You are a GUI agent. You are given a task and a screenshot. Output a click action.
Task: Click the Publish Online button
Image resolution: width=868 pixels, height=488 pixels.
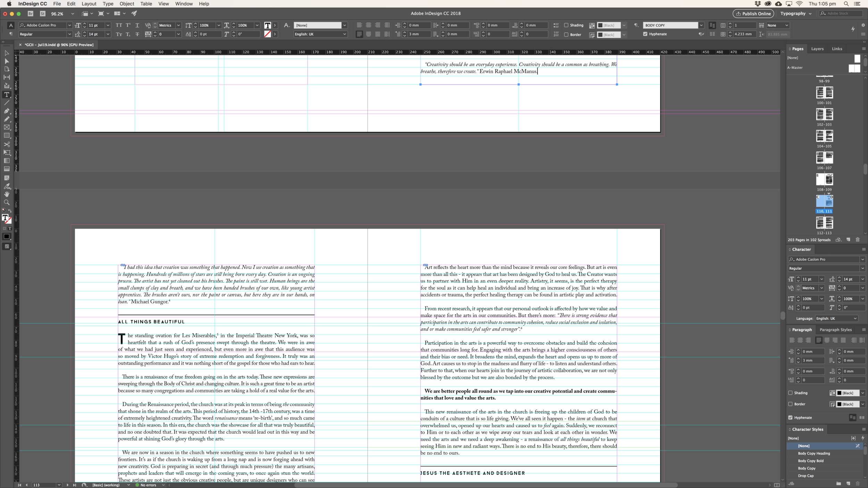tap(753, 14)
